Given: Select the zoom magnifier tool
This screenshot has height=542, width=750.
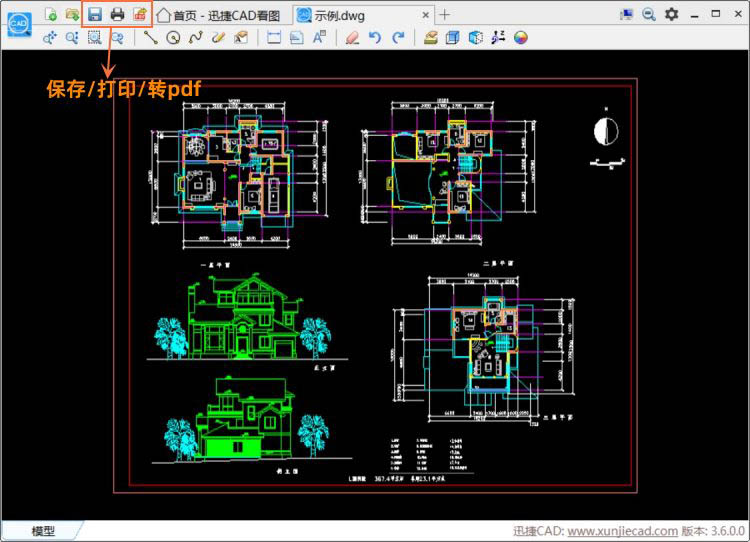Looking at the screenshot, I should (x=72, y=37).
